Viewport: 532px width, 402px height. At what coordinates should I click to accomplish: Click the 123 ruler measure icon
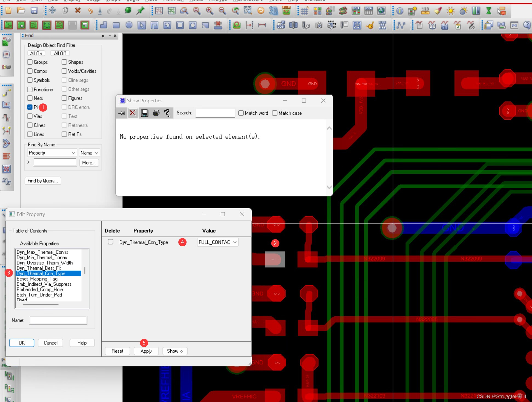[425, 11]
